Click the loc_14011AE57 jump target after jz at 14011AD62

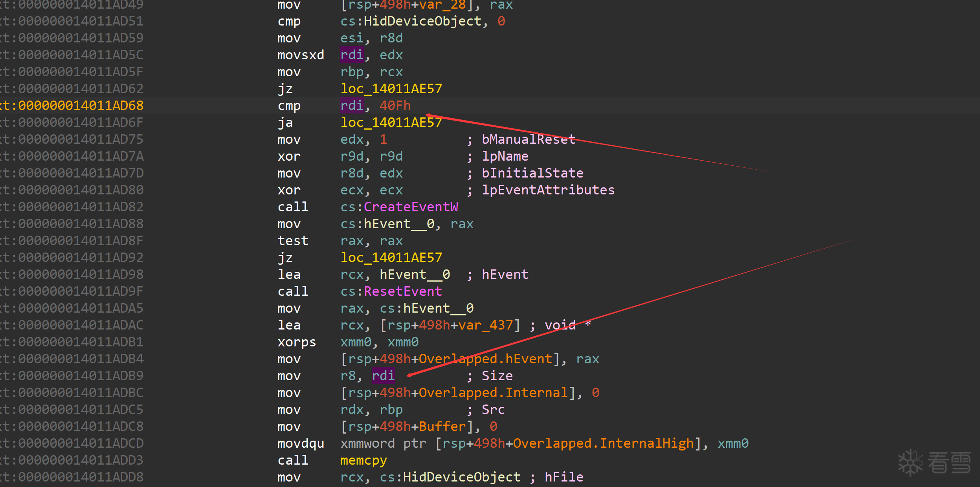(x=391, y=89)
